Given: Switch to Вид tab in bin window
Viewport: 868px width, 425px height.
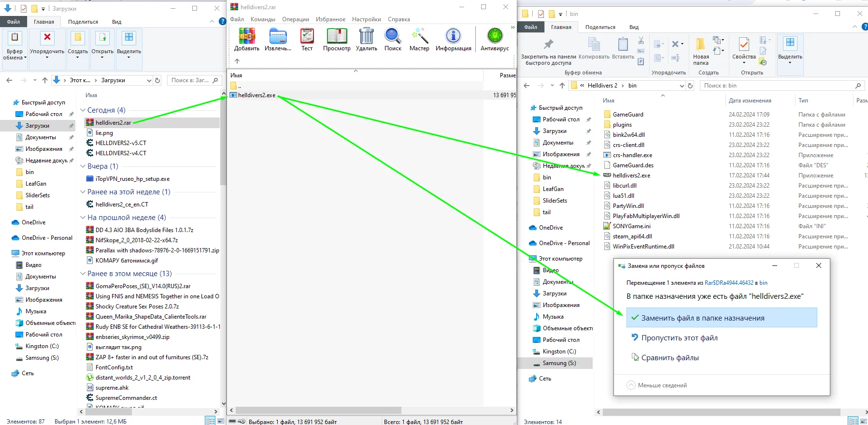Looking at the screenshot, I should 634,27.
